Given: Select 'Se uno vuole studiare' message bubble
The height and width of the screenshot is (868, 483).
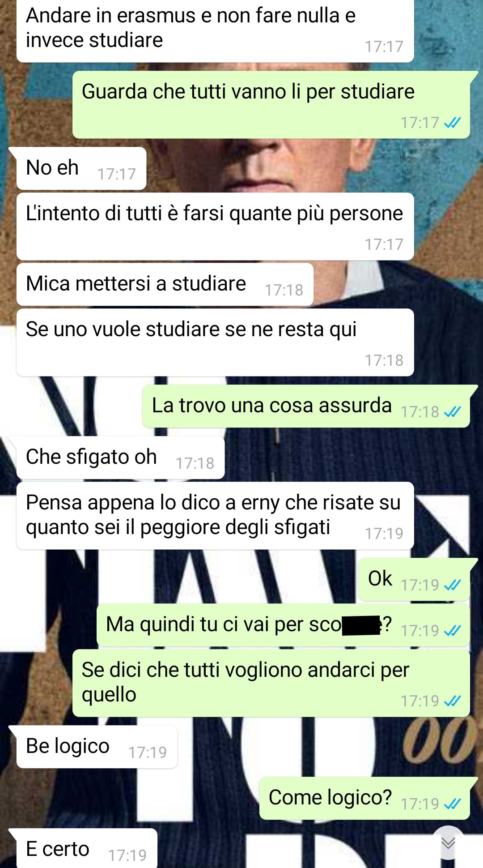Looking at the screenshot, I should click(x=215, y=342).
